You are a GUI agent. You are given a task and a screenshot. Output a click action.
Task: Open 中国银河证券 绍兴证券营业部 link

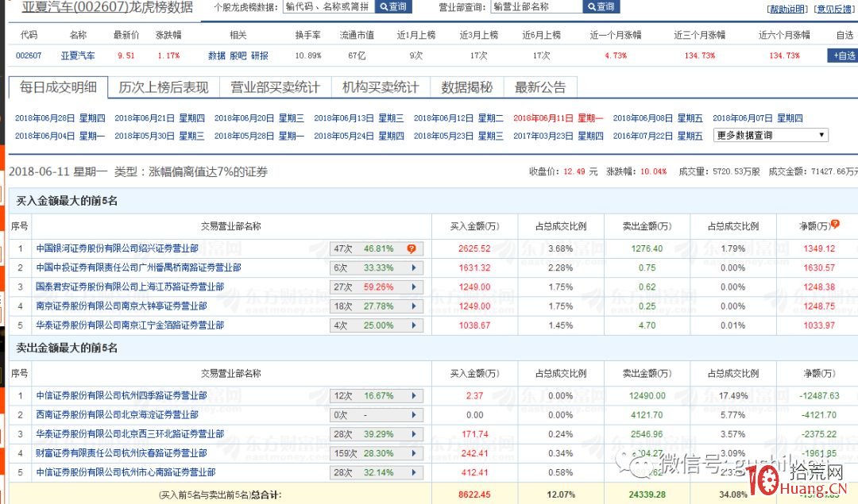coord(117,248)
